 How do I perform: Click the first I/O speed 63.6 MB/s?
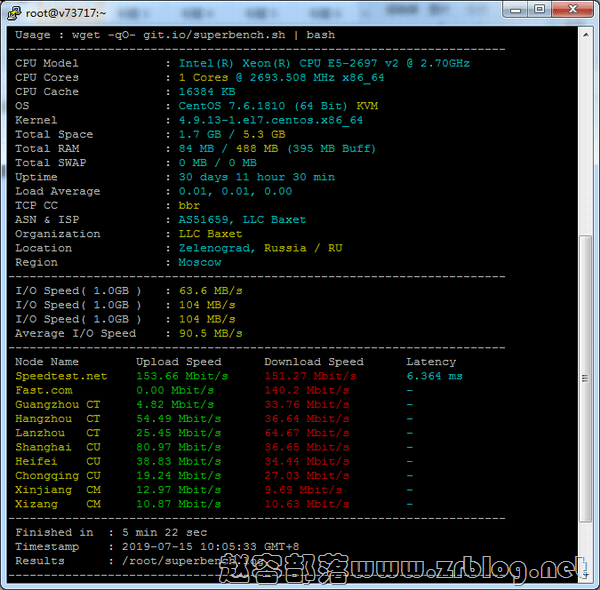(210, 291)
